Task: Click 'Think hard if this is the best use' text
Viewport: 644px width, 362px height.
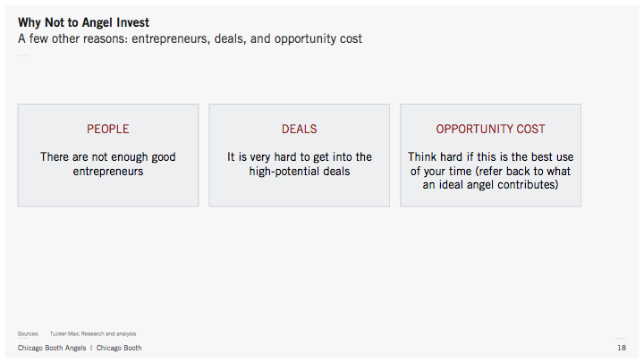Action: (x=490, y=156)
